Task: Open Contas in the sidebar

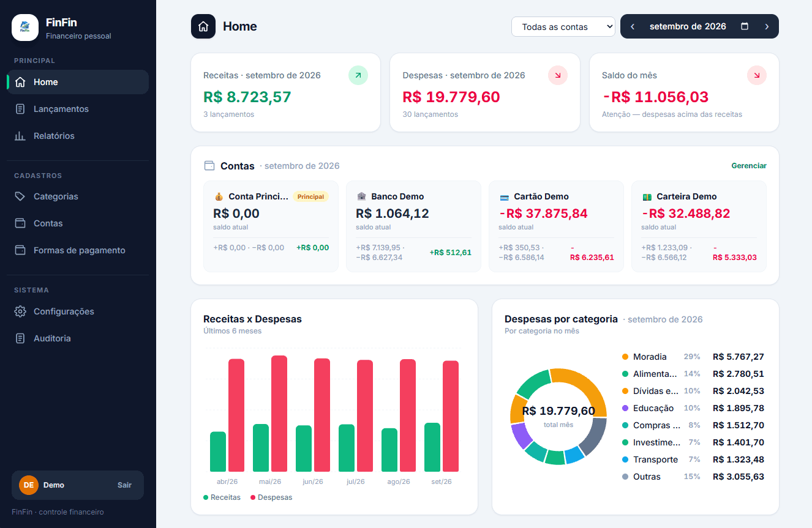Action: coord(78,223)
